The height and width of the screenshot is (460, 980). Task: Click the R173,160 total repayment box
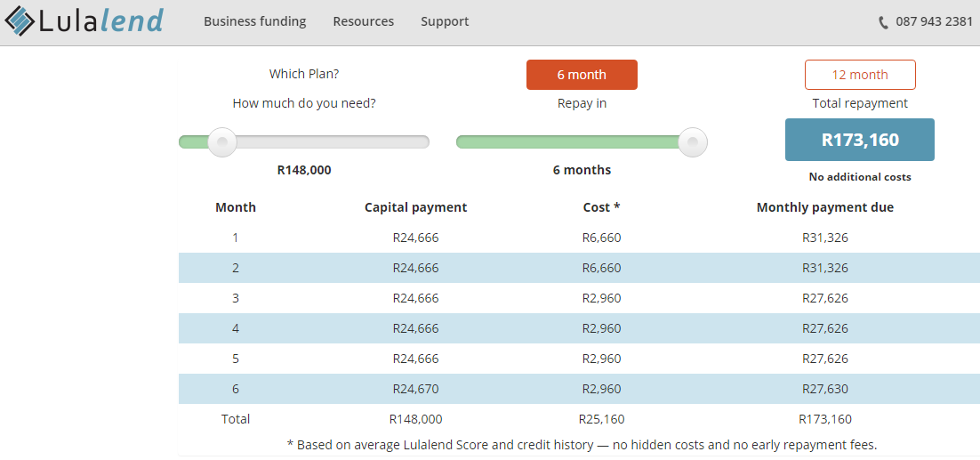(860, 140)
